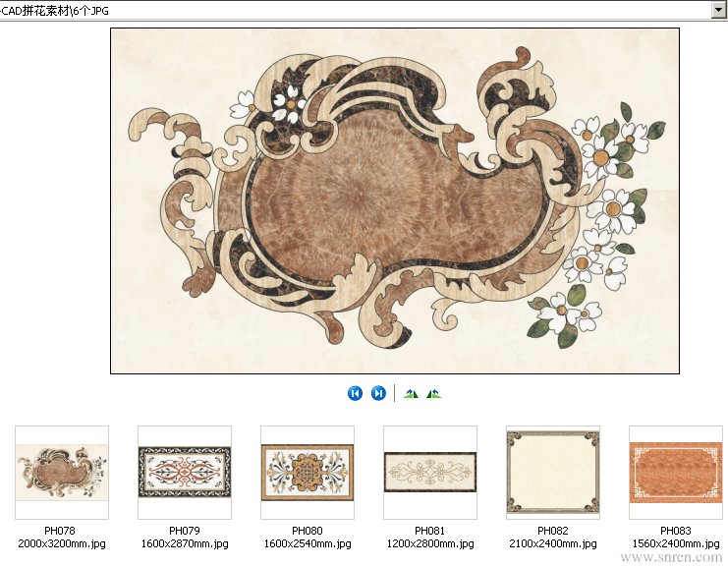Go to the previous image
The image size is (728, 567).
[355, 394]
